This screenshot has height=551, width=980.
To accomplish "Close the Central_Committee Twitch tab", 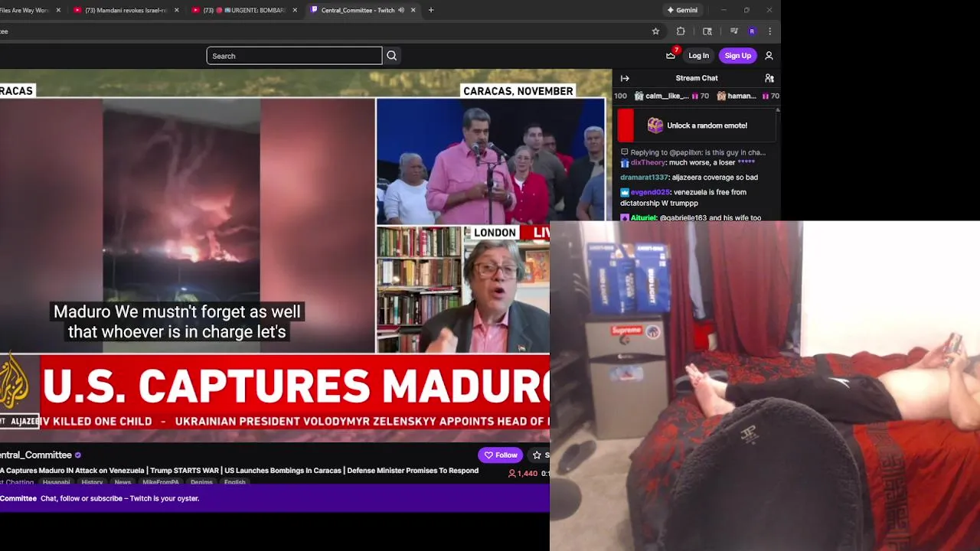I will click(413, 10).
